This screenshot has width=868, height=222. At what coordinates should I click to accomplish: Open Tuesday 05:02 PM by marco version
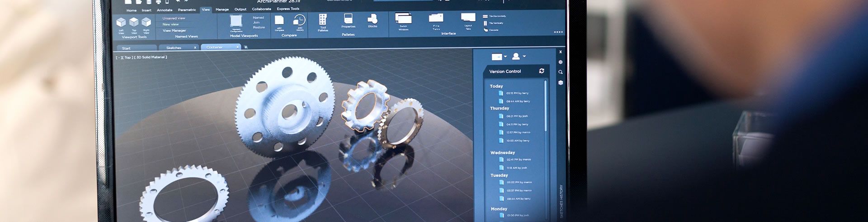click(515, 183)
